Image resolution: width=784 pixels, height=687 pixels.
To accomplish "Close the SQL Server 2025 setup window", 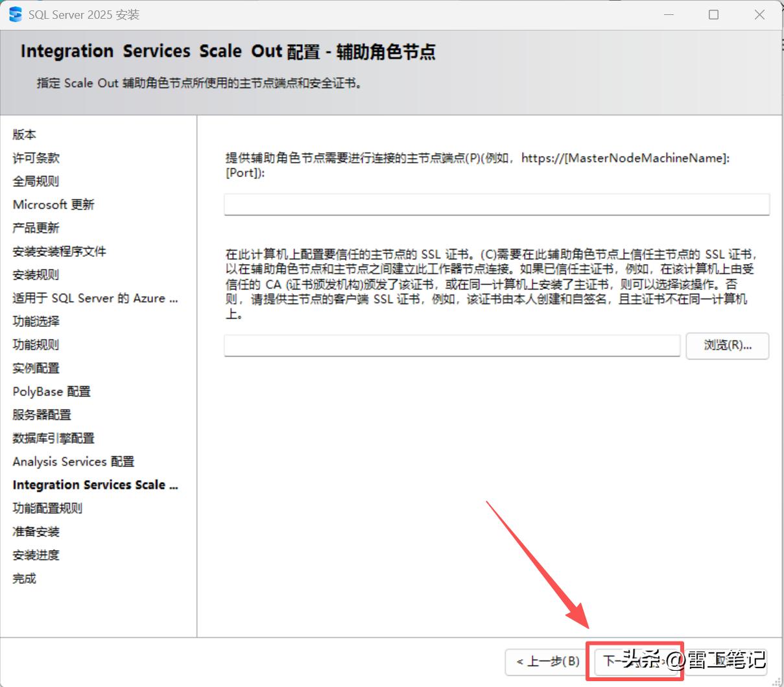I will [x=759, y=14].
